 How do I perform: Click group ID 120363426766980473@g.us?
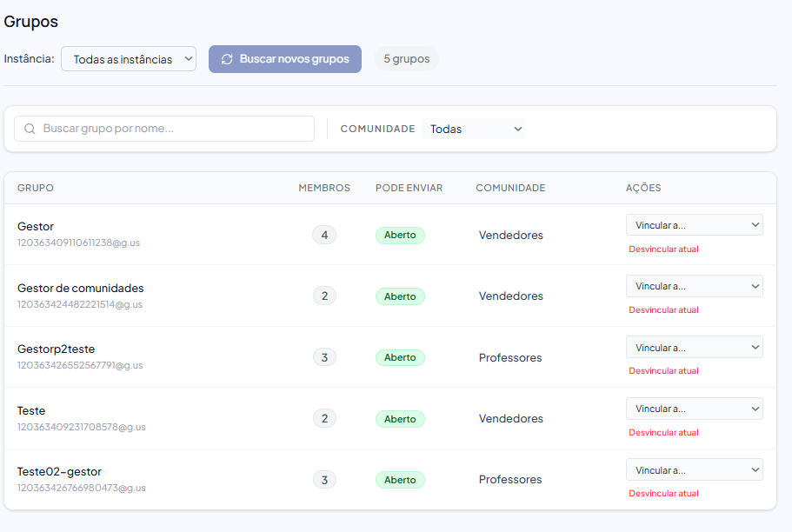tap(82, 488)
